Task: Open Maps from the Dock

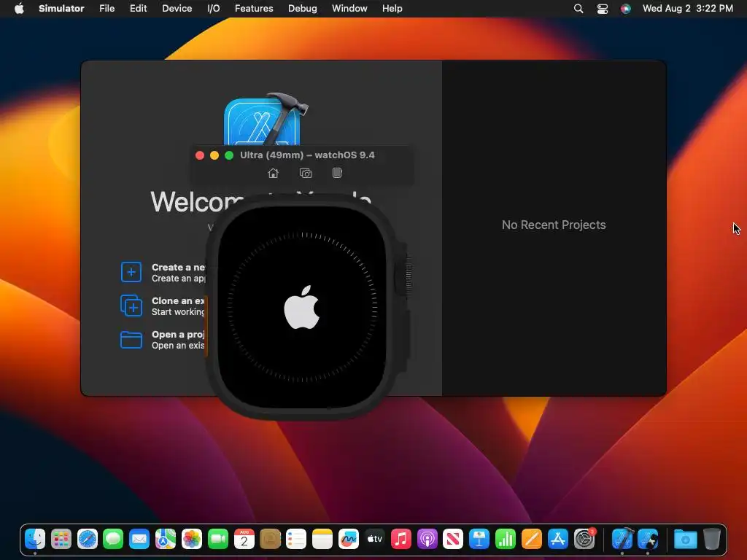Action: pos(166,539)
